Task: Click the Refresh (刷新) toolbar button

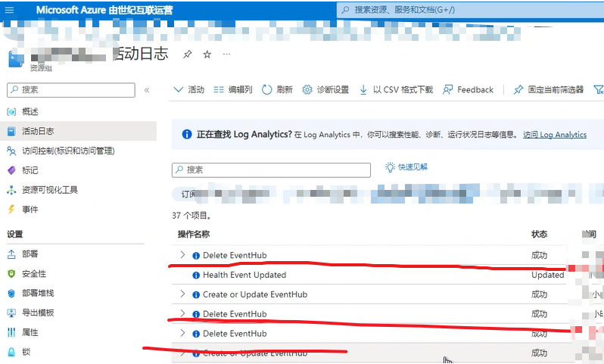Action: click(x=277, y=89)
